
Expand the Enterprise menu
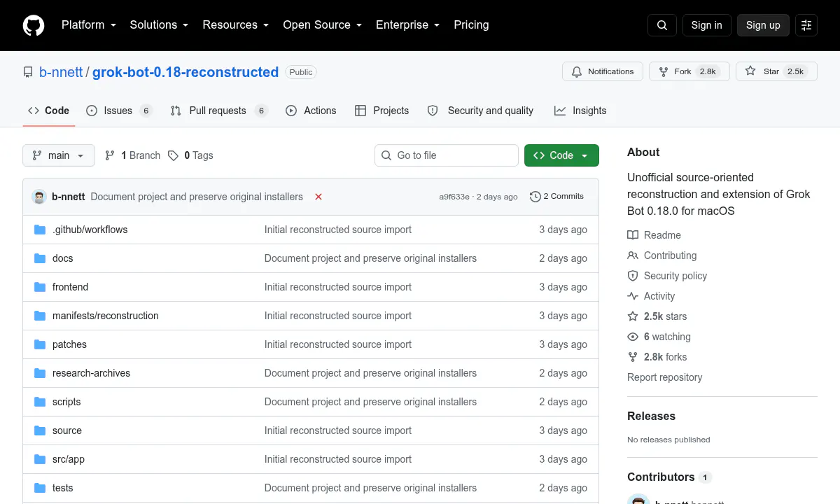(x=407, y=25)
